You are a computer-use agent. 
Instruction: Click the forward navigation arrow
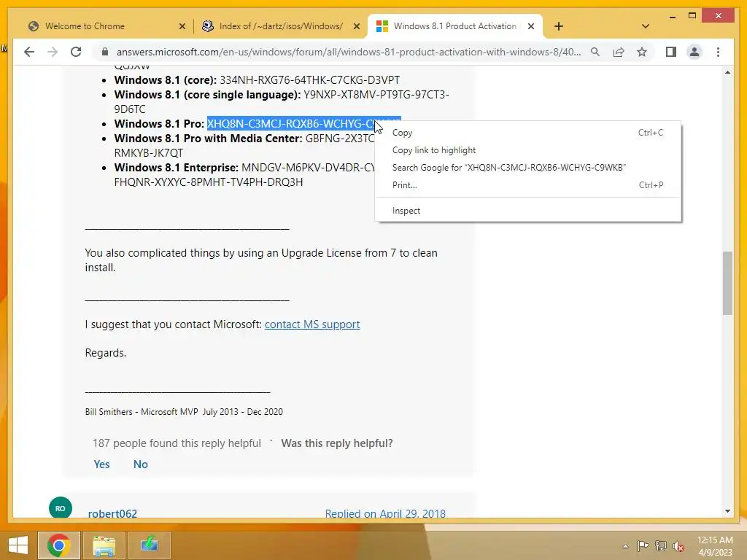pyautogui.click(x=53, y=52)
